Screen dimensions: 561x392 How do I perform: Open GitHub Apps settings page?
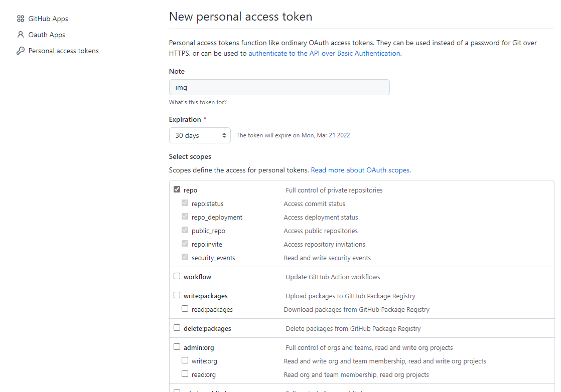pyautogui.click(x=48, y=19)
